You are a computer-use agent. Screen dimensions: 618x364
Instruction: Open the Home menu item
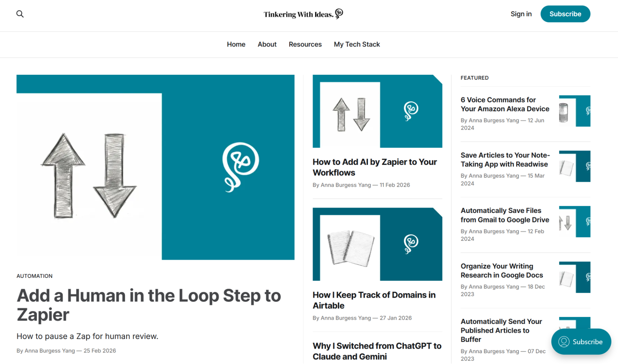point(236,44)
